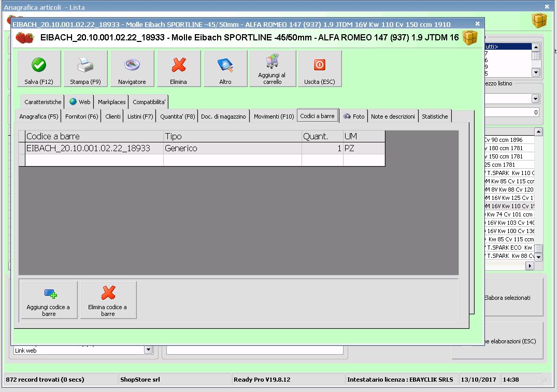Image resolution: width=557 pixels, height=392 pixels.
Task: Select vehicle row 'T.SPARK Kw 110'
Action: (x=509, y=173)
